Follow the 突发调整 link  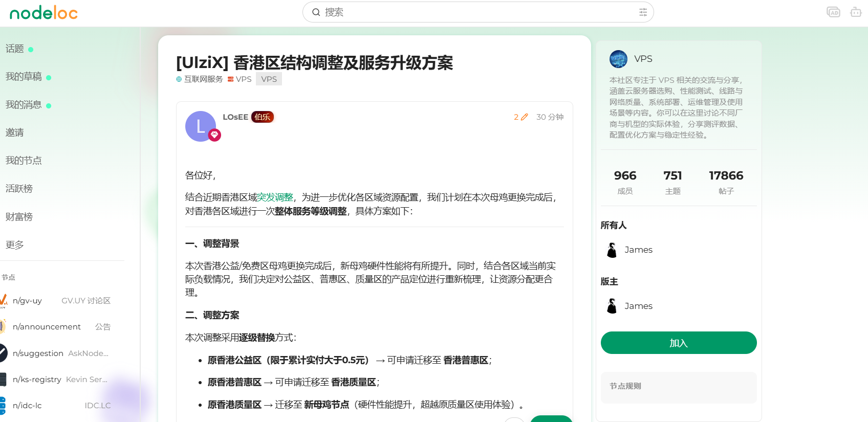click(x=275, y=197)
